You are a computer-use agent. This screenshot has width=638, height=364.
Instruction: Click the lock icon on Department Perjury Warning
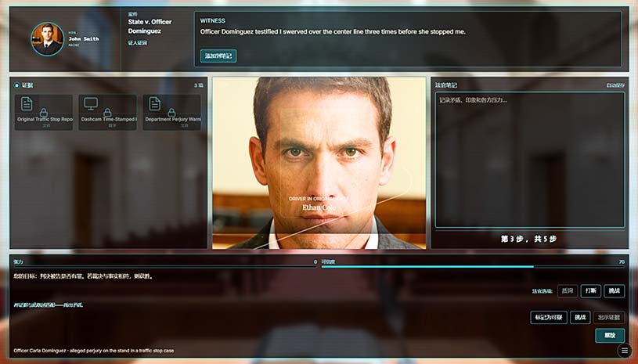point(171,113)
